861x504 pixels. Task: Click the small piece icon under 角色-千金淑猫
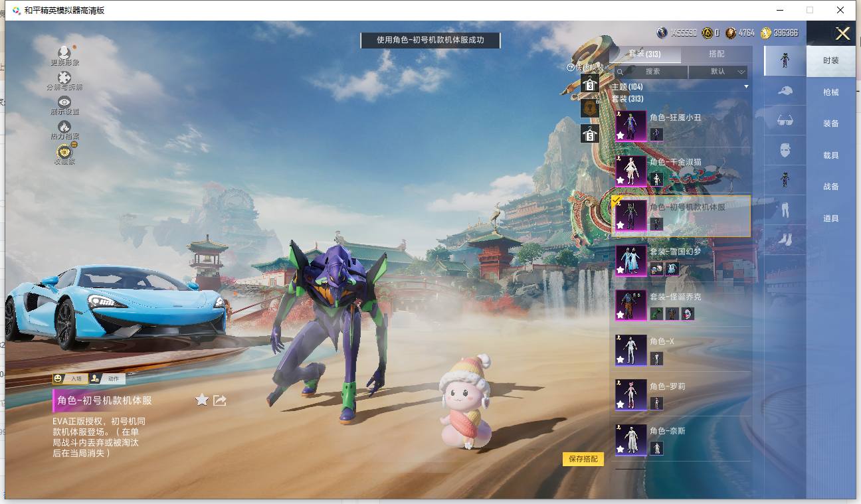[656, 179]
